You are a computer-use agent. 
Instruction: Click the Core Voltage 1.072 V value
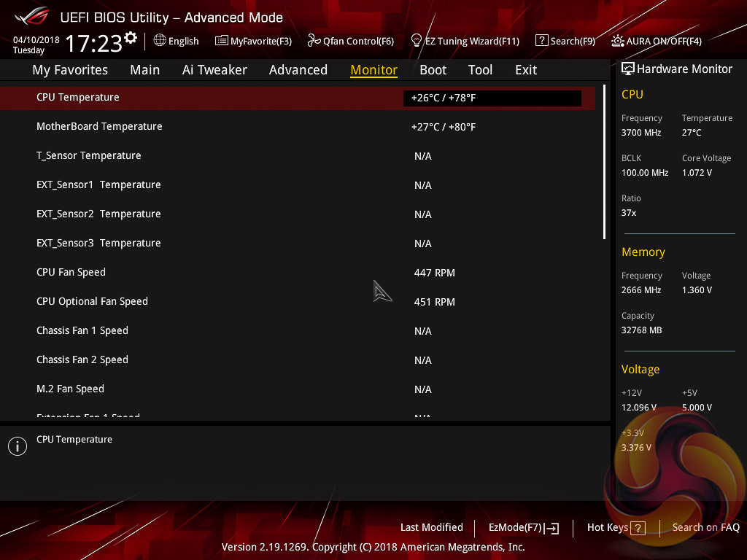click(697, 173)
